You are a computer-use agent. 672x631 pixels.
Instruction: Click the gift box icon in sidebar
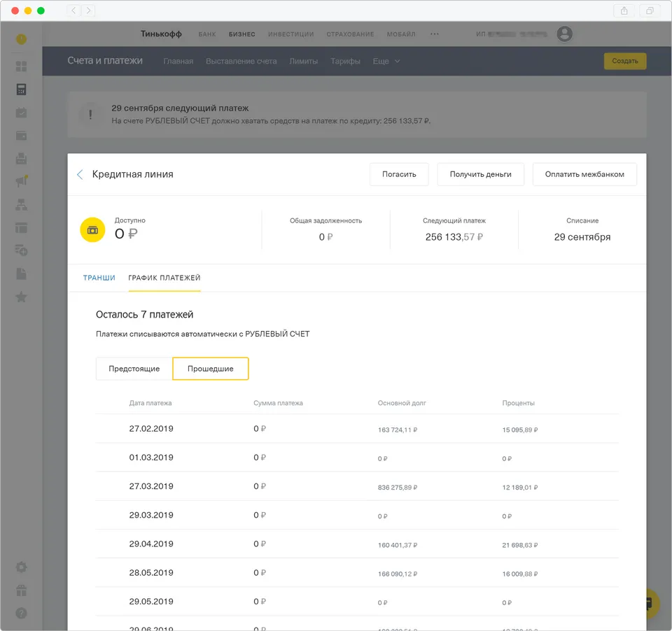21,590
